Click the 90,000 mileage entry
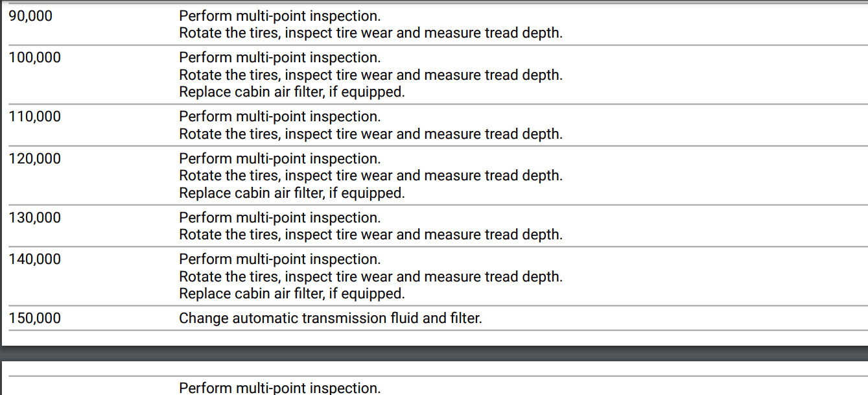The image size is (868, 395). (30, 16)
